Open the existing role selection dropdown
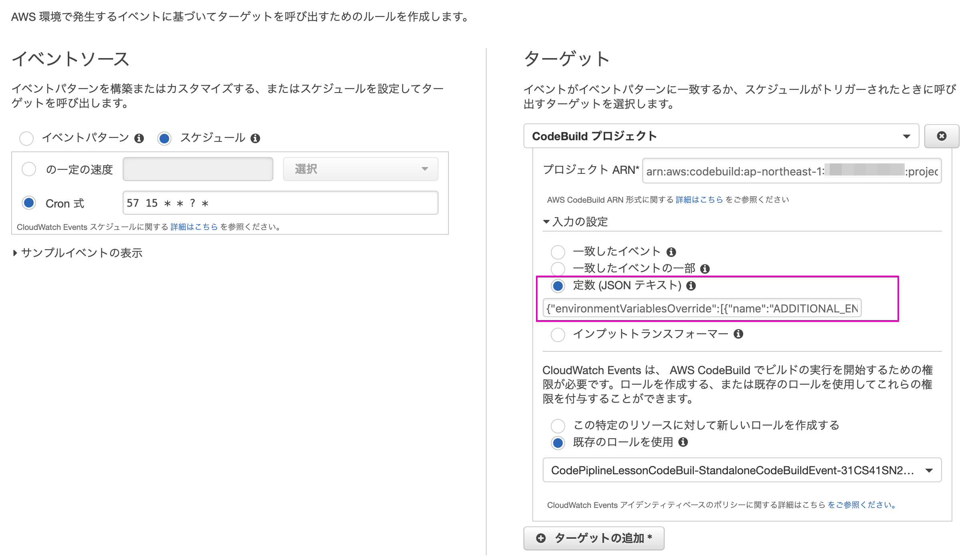The width and height of the screenshot is (962, 560). [742, 470]
